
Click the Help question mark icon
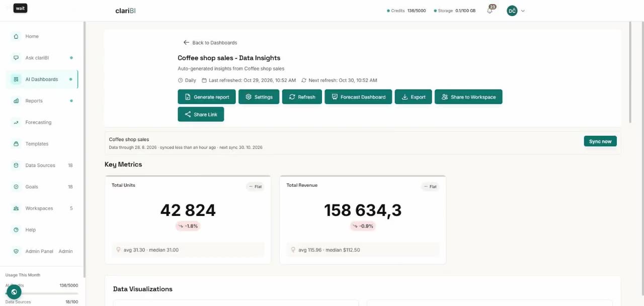(x=16, y=229)
